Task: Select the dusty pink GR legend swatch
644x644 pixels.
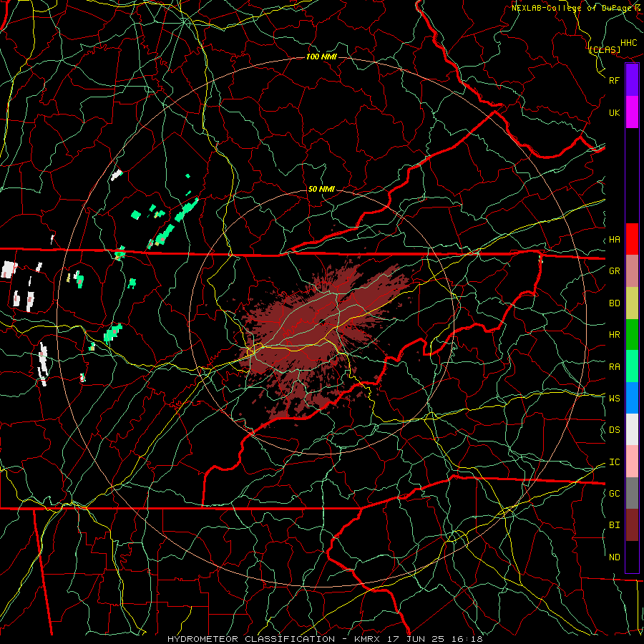Action: pos(632,271)
